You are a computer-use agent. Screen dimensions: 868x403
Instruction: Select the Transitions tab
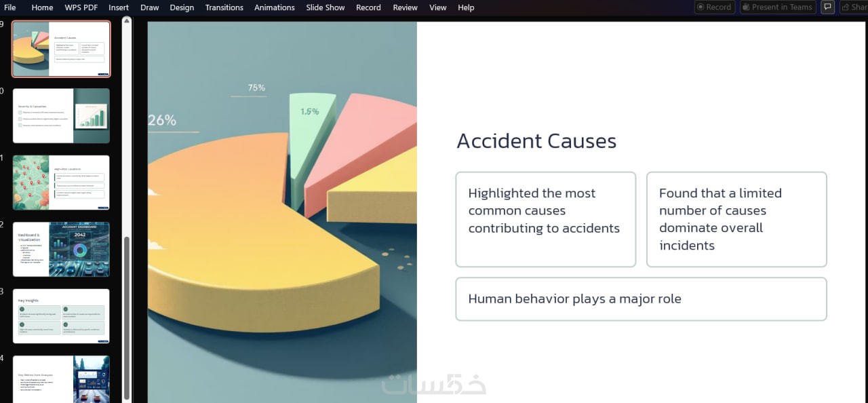click(224, 7)
